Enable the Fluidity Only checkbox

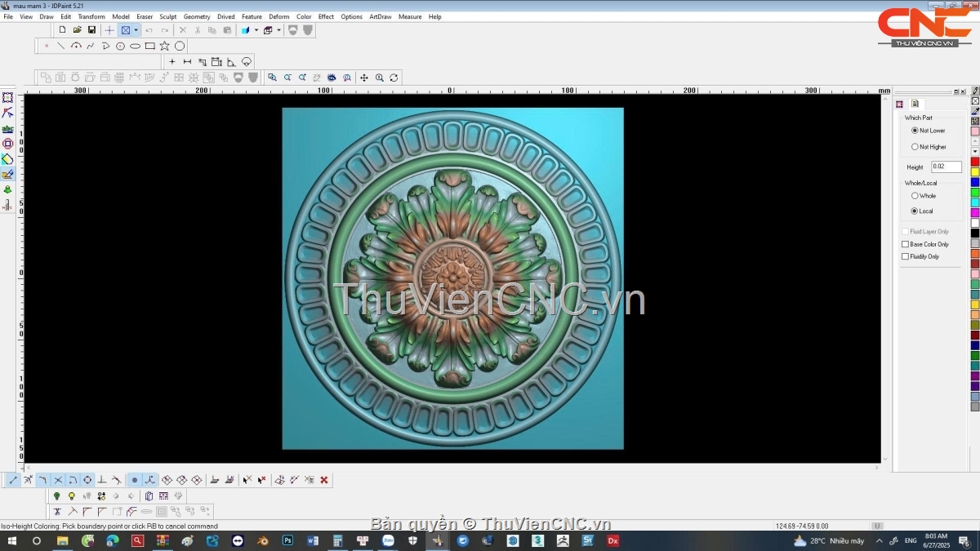pyautogui.click(x=905, y=256)
